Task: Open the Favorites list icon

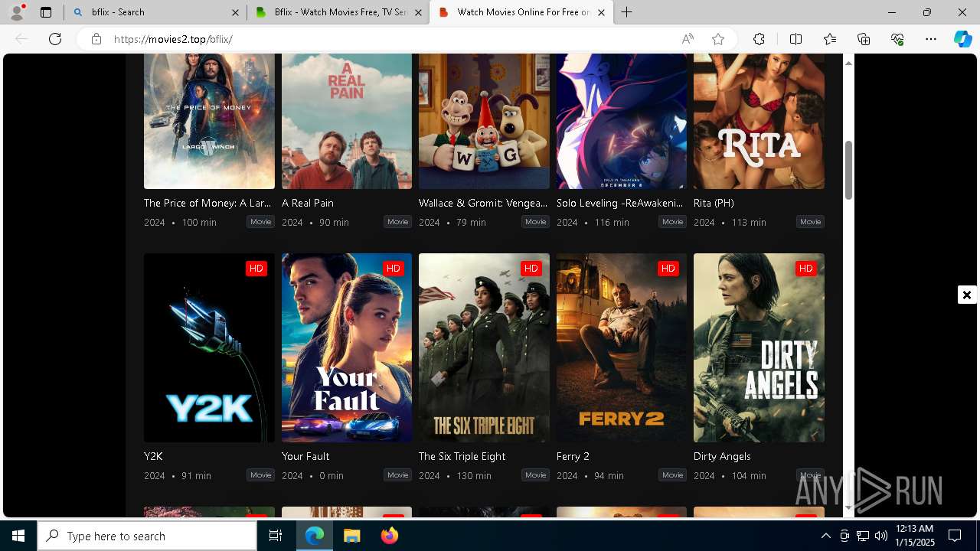Action: 830,39
